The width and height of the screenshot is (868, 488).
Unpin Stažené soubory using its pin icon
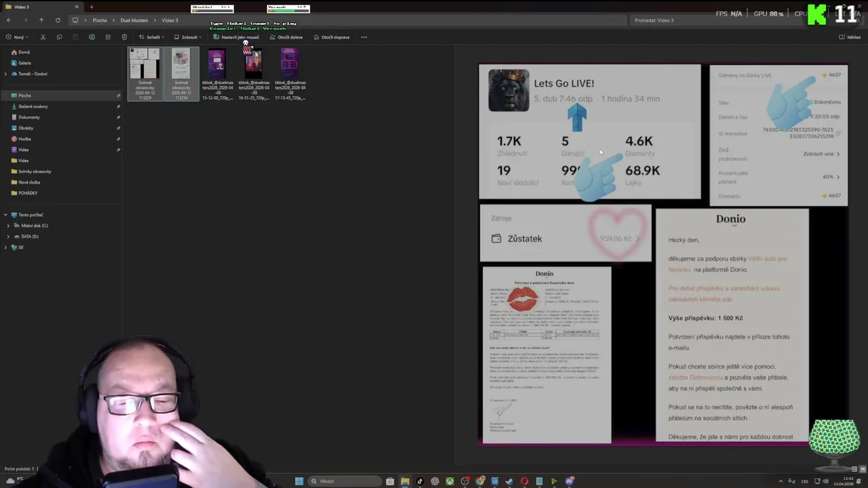118,106
